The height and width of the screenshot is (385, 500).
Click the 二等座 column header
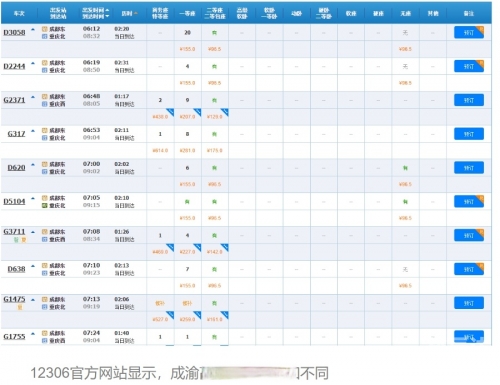point(215,10)
